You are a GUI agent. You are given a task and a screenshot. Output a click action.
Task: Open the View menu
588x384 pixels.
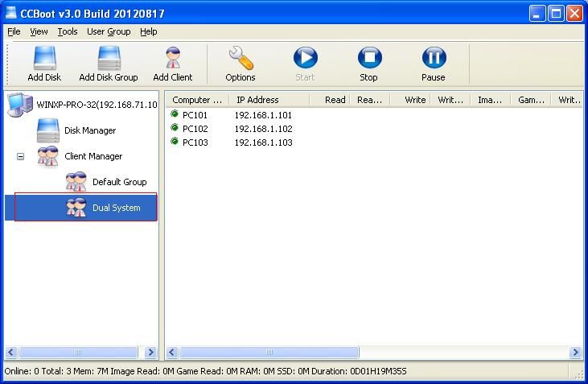(x=39, y=31)
